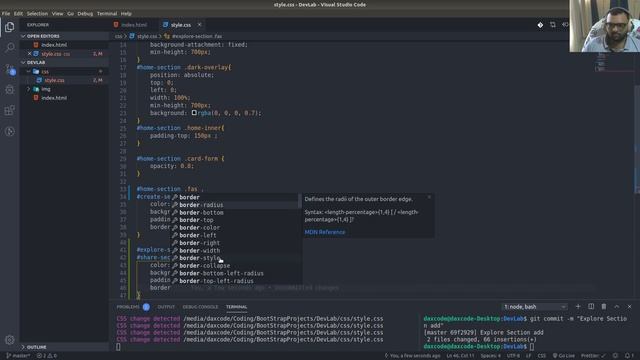The width and height of the screenshot is (640, 360).
Task: Show errors and warnings count in status bar
Action: click(47, 356)
